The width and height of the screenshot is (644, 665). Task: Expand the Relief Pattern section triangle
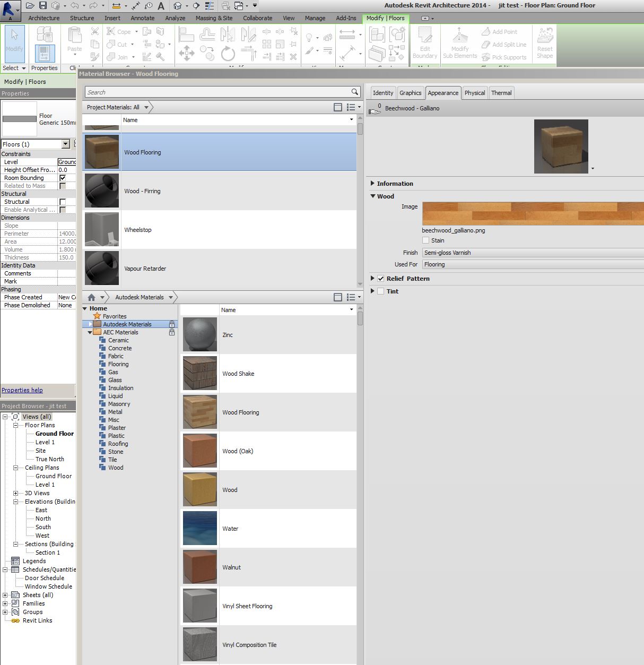click(x=372, y=279)
